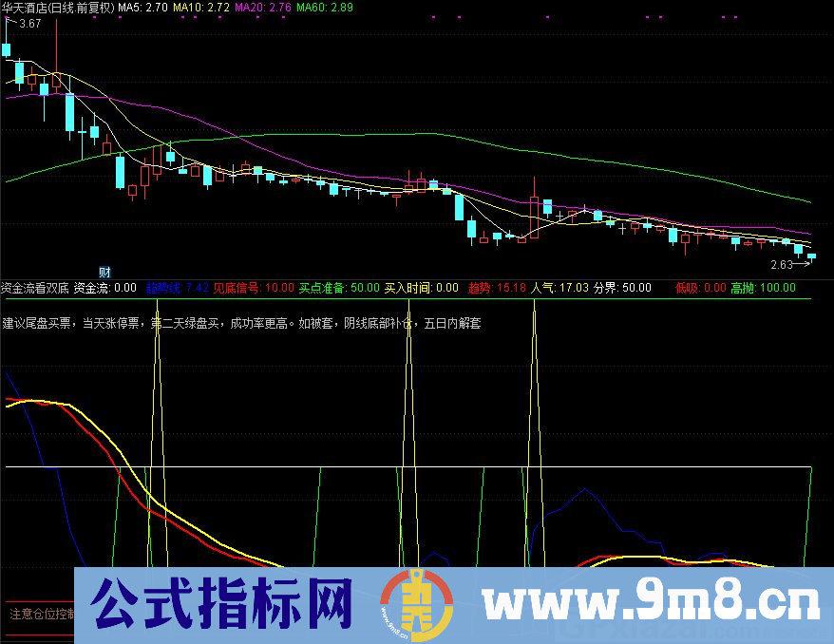Click the 人气: 17.03 value
The width and height of the screenshot is (834, 644).
(560, 288)
